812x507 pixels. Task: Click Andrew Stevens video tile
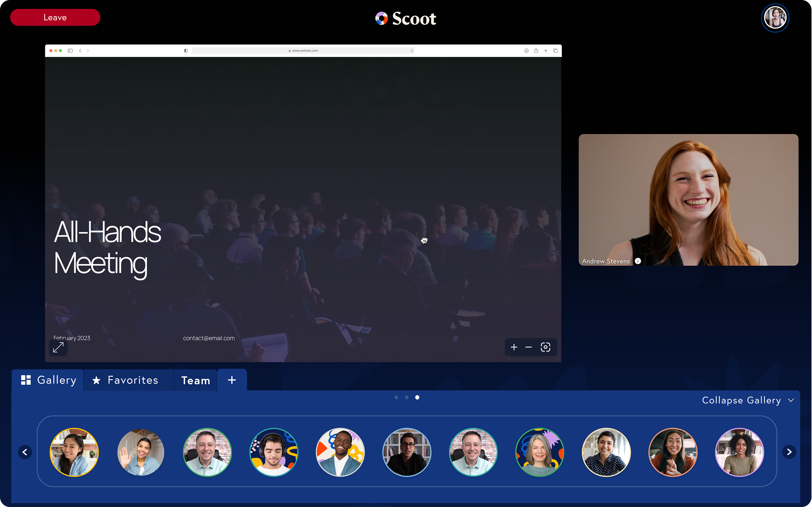(688, 200)
